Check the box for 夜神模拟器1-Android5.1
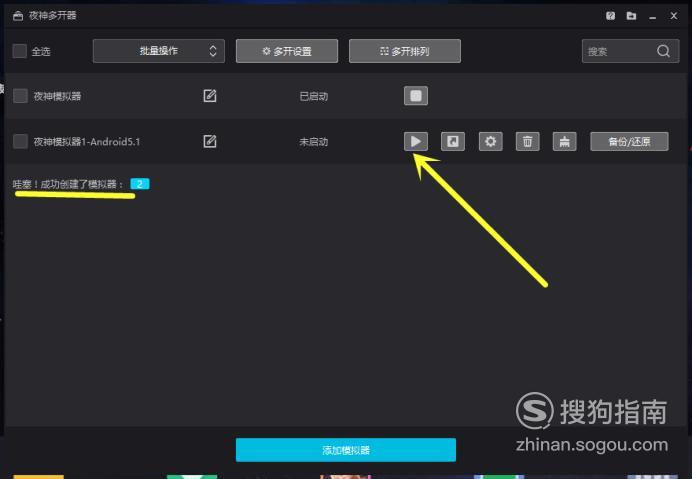The width and height of the screenshot is (692, 479). 20,141
